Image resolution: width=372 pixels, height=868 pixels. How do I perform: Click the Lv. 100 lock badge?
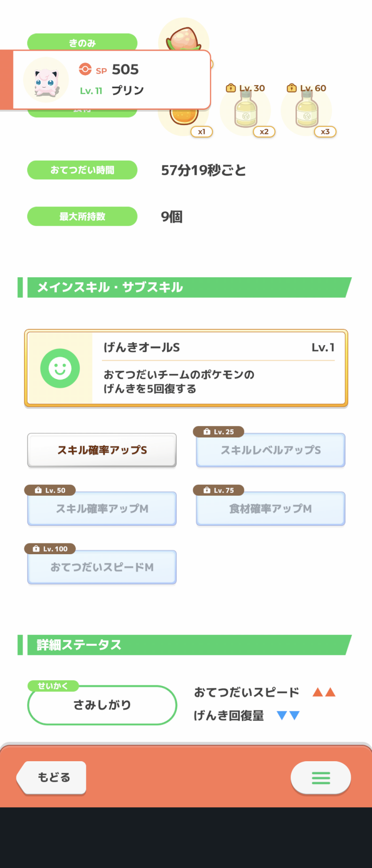(50, 549)
